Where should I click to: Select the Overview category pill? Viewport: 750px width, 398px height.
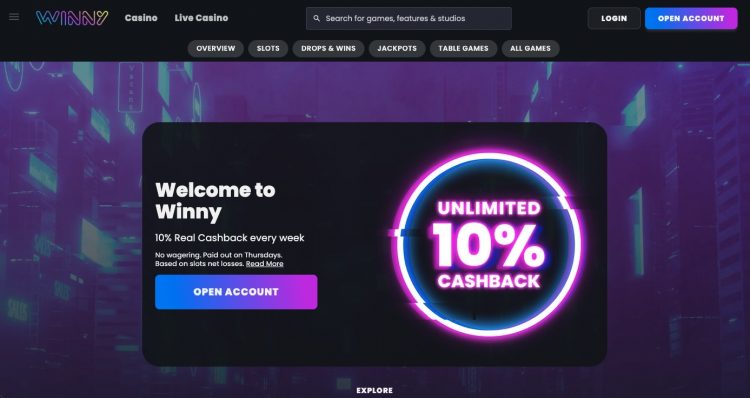[216, 48]
